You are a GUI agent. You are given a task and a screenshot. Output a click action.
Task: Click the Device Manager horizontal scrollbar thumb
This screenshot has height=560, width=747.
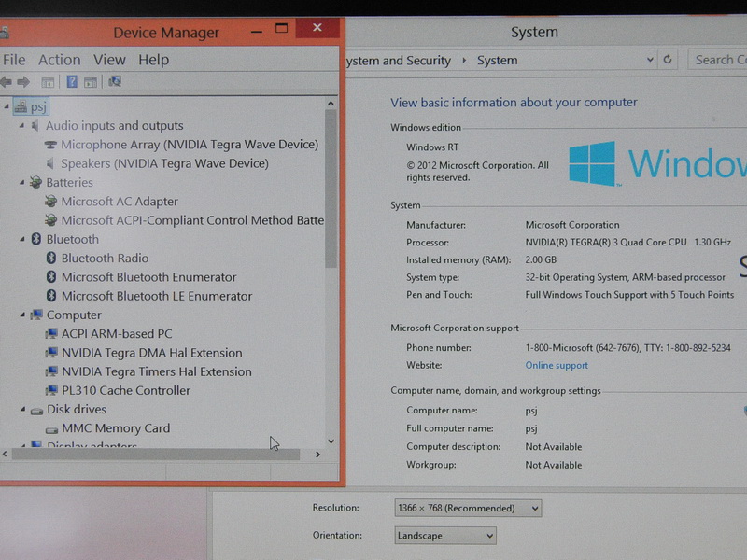click(x=156, y=455)
